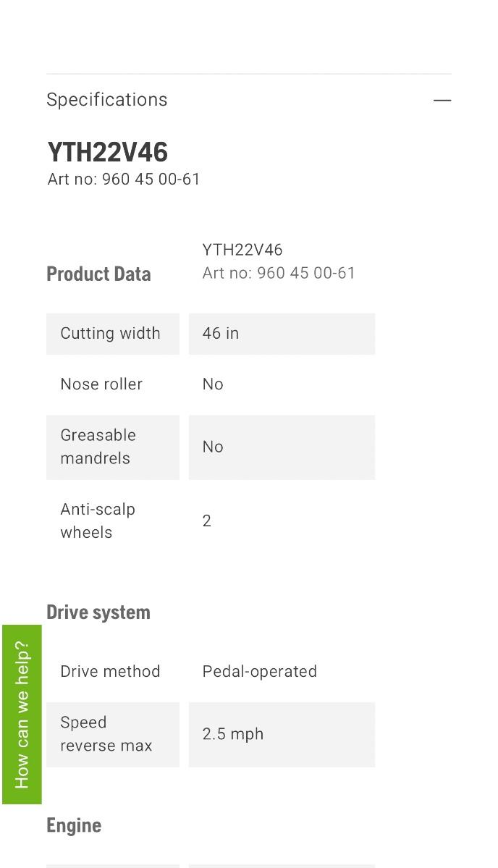Viewport: 498px width, 868px height.
Task: Click the Greasable mandrels label cell
Action: [112, 447]
